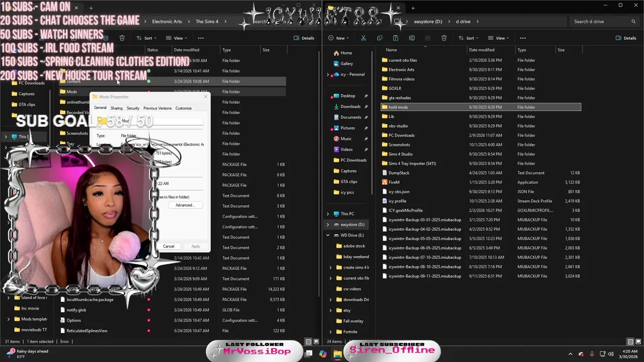
Task: Click the Advanced button in Mods Properties
Action: pyautogui.click(x=184, y=205)
